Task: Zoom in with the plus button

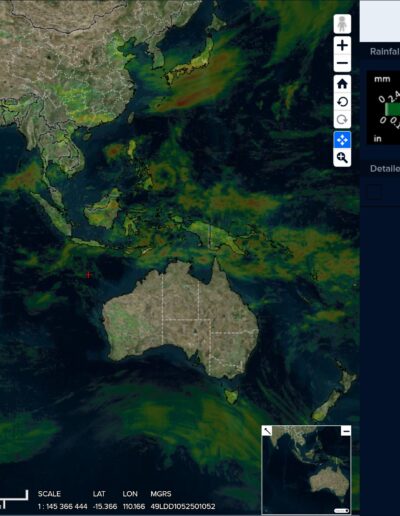Action: point(342,46)
